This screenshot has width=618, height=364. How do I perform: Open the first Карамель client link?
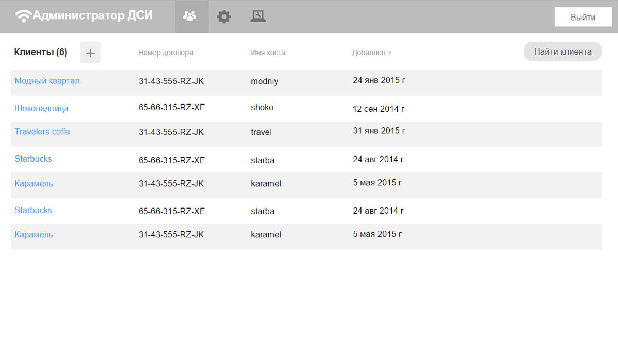coord(33,184)
